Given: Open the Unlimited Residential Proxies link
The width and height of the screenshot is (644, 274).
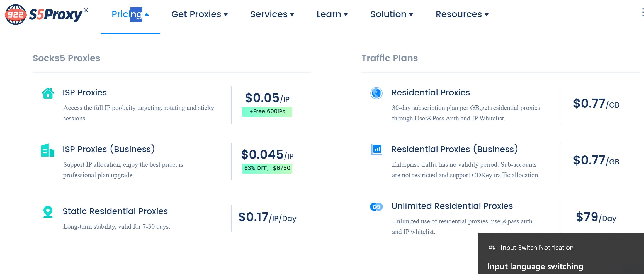Looking at the screenshot, I should 452,206.
